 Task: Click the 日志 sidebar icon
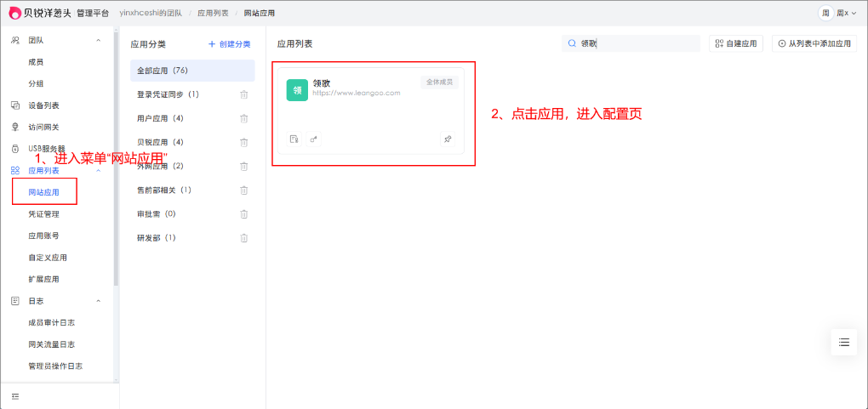[x=15, y=301]
